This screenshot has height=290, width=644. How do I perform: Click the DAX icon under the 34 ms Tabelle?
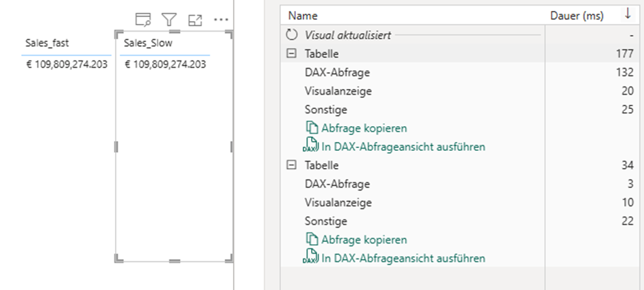pos(311,258)
